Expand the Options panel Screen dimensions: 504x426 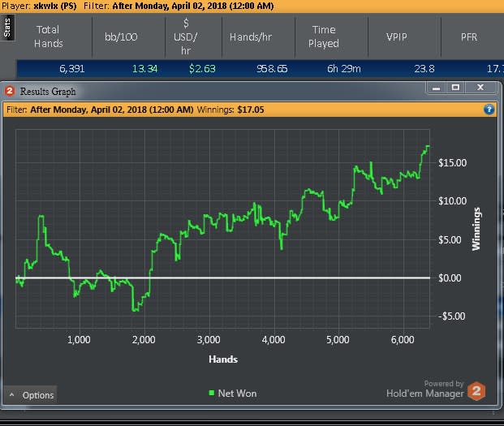31,395
